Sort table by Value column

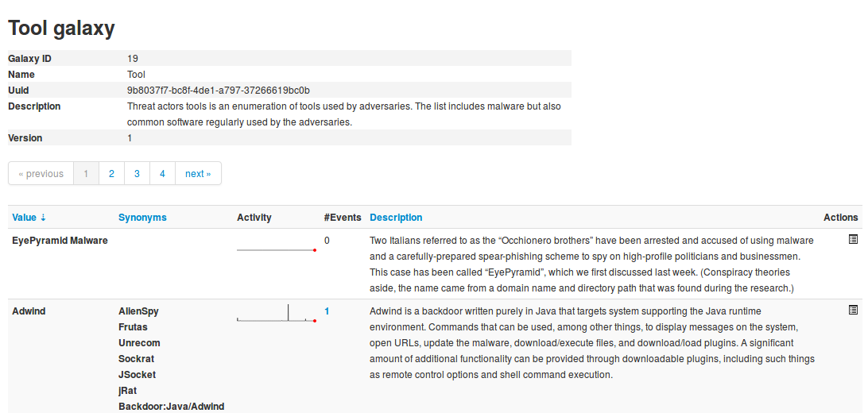(29, 218)
